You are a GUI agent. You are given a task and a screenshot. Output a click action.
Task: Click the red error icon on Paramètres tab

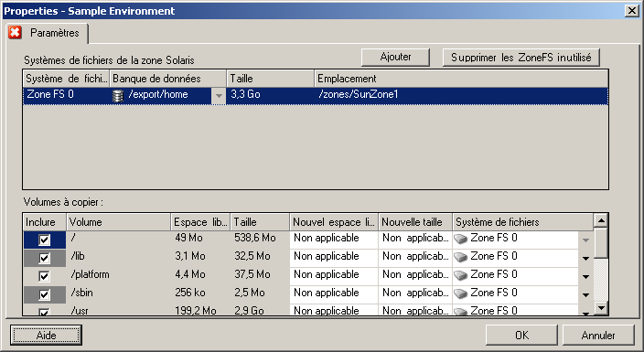pyautogui.click(x=16, y=32)
